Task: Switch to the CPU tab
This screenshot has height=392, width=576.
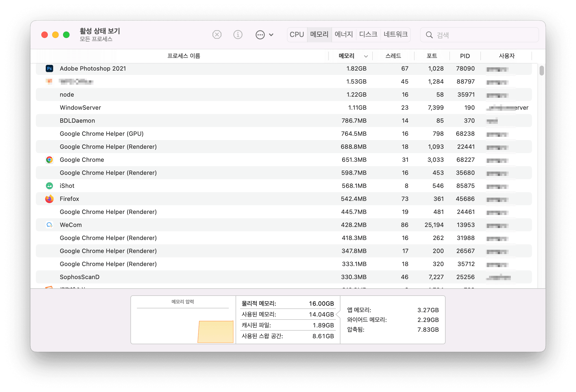Action: point(297,34)
